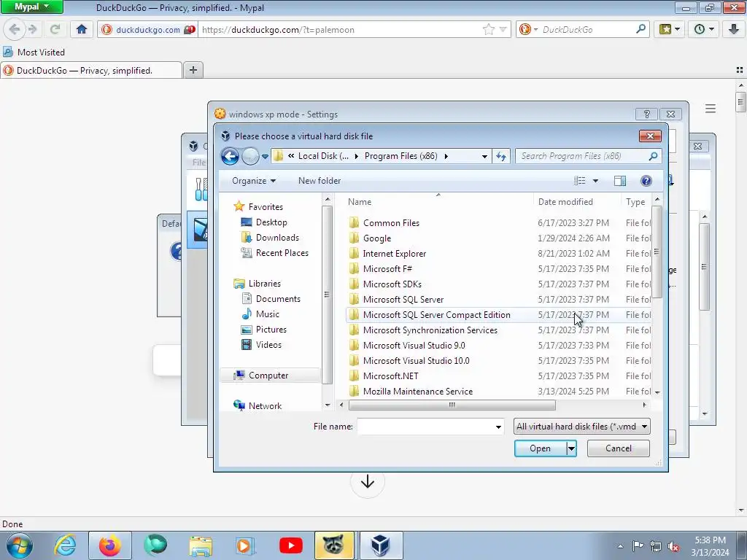Open recent locations dropdown next to forward
The height and width of the screenshot is (560, 747).
click(x=265, y=156)
